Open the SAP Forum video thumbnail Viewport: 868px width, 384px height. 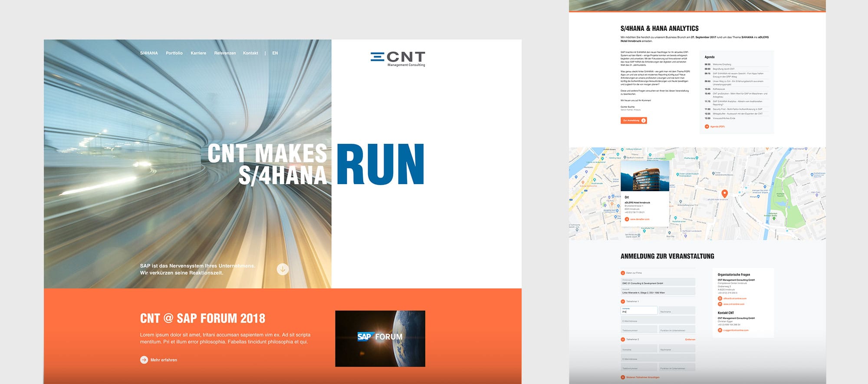(380, 338)
